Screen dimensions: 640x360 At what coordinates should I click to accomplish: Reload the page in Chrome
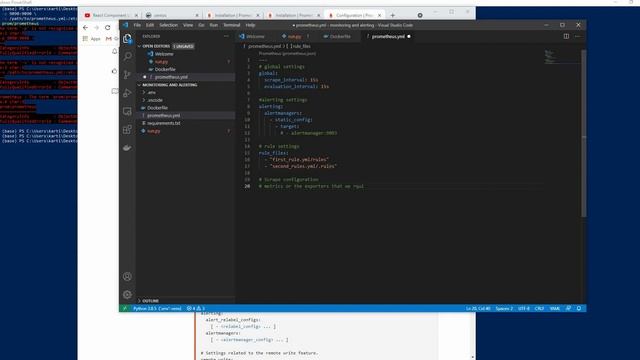[108, 27]
